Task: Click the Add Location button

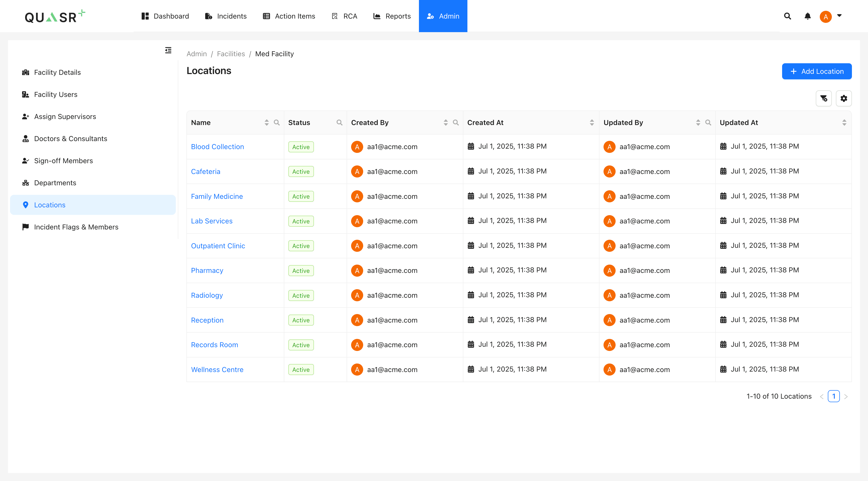Action: point(817,71)
